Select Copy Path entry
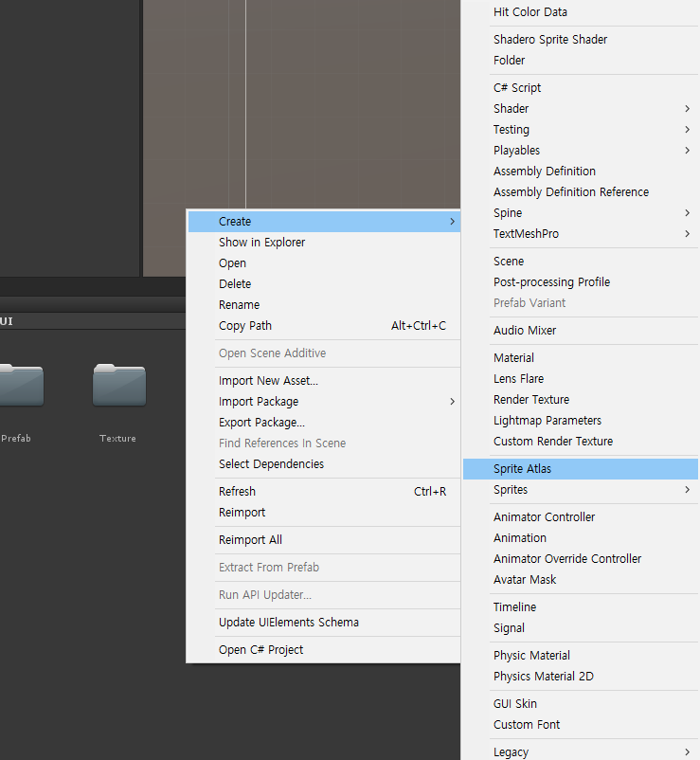 (324, 326)
